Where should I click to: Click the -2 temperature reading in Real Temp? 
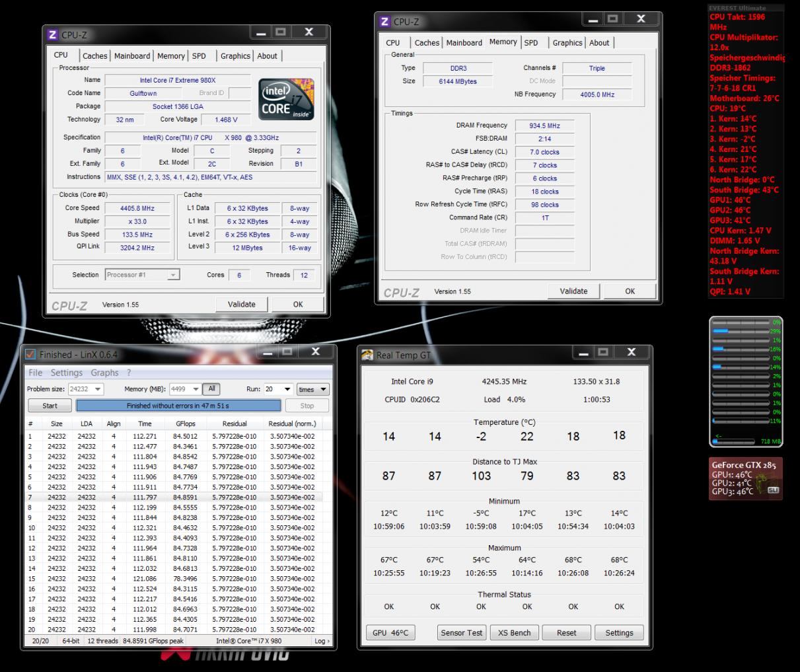[481, 436]
